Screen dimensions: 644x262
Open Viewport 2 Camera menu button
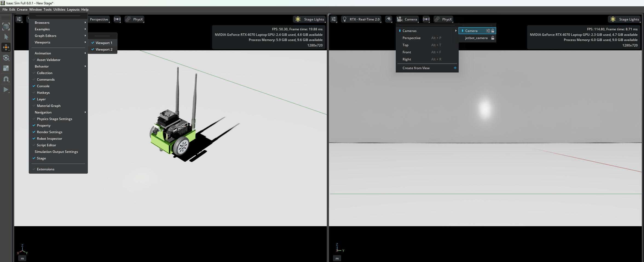point(407,19)
